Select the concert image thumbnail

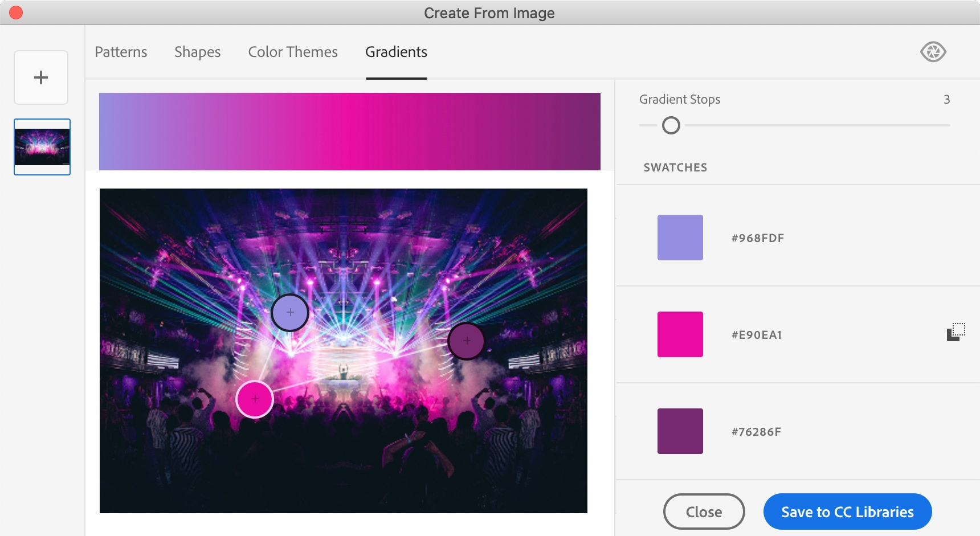click(42, 147)
